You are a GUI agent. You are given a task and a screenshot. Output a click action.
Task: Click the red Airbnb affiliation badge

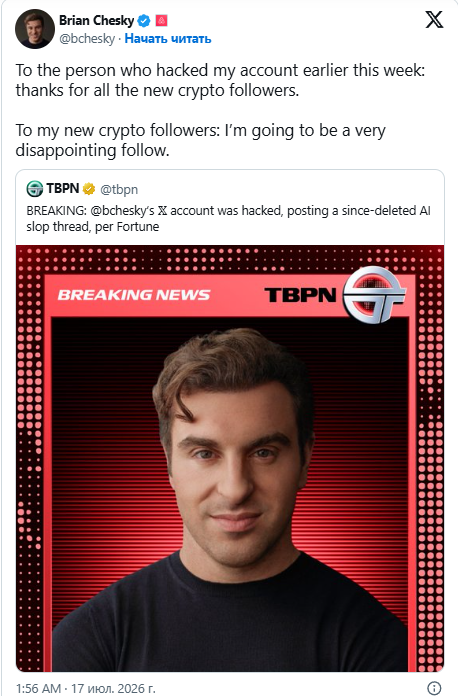[161, 20]
